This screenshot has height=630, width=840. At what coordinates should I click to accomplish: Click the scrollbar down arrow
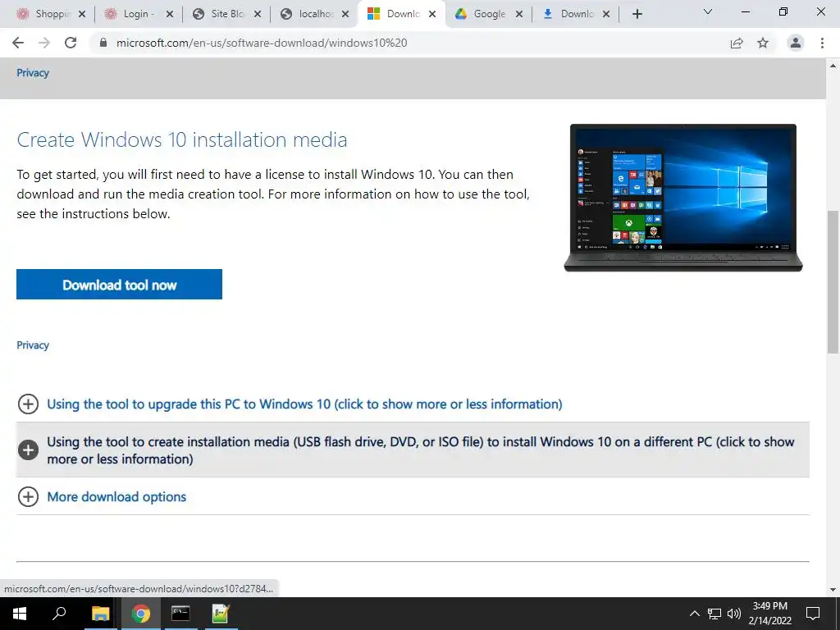point(833,590)
